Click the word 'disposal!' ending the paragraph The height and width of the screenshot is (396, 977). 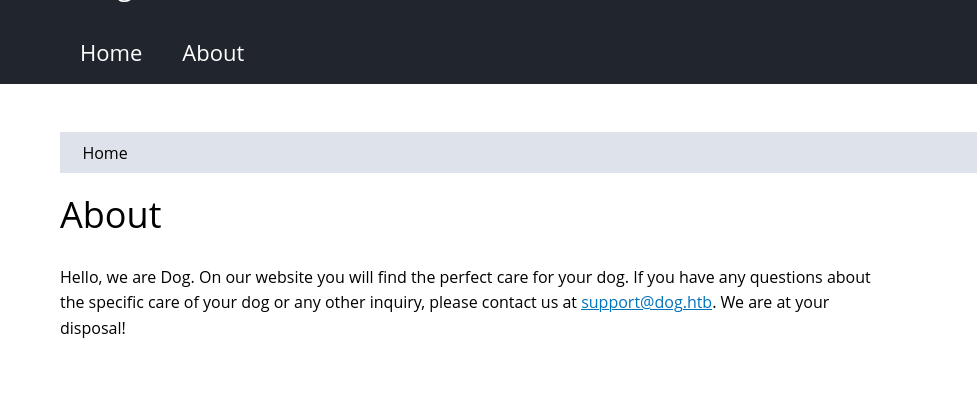click(x=93, y=328)
